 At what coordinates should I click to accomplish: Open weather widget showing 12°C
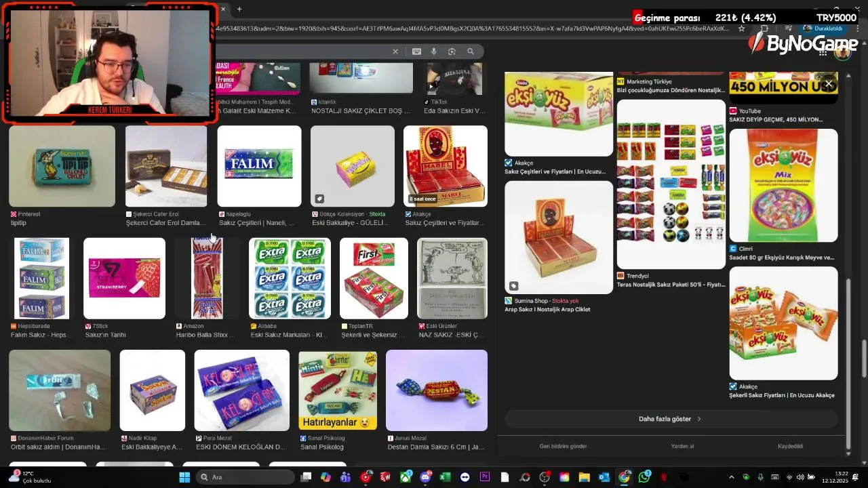coord(28,477)
